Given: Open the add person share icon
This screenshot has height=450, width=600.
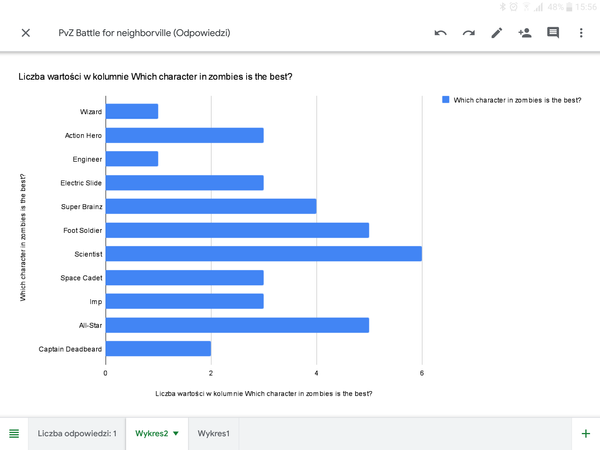Looking at the screenshot, I should 524,33.
